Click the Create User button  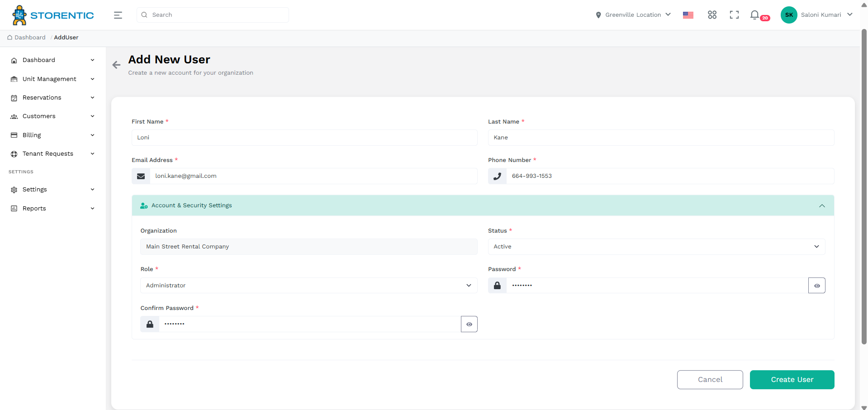[x=792, y=380]
